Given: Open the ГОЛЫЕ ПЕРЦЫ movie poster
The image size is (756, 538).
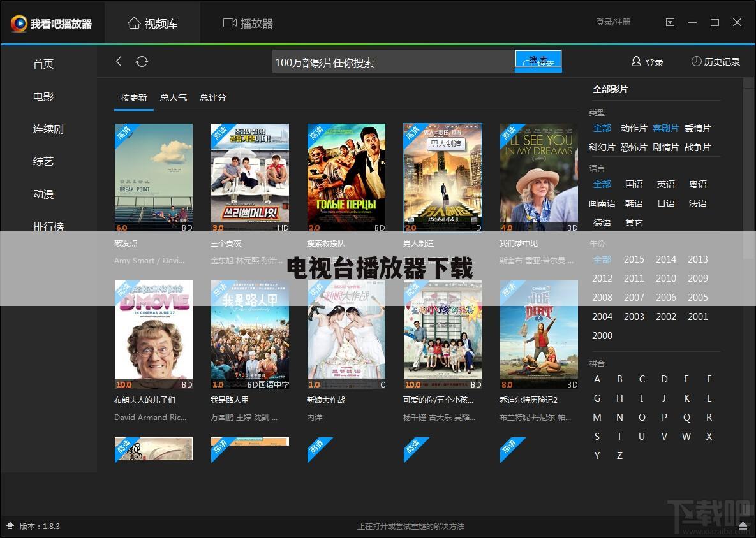Looking at the screenshot, I should (x=346, y=178).
